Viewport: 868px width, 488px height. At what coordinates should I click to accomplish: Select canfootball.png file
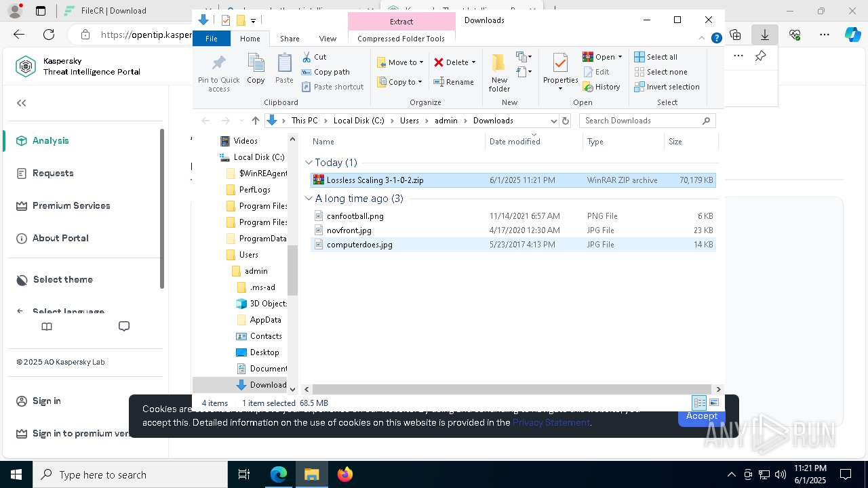click(x=513, y=216)
